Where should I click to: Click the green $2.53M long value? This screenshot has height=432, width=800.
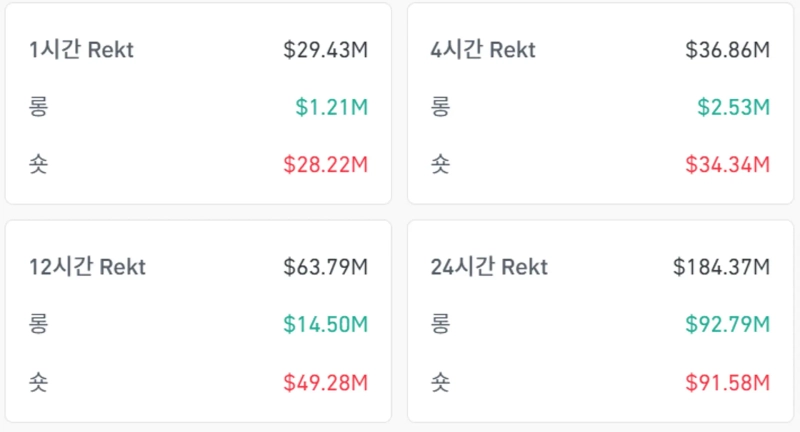tap(733, 107)
